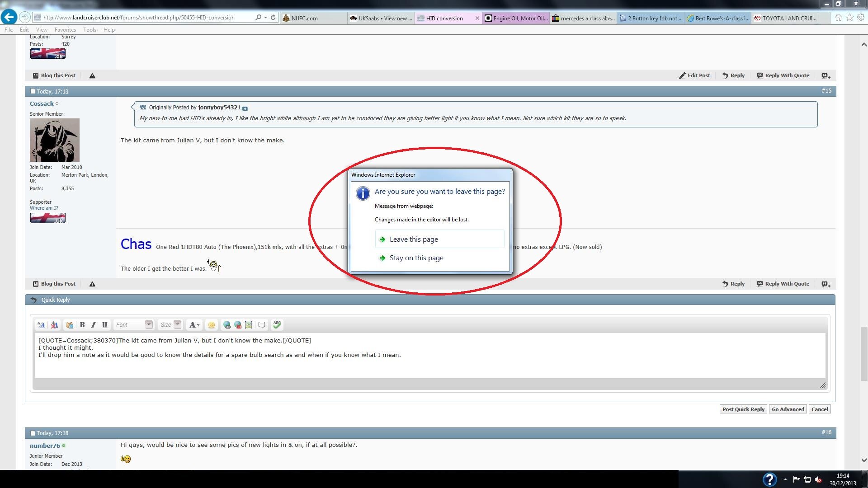Click the search magnifier in address bar
Image resolution: width=868 pixels, height=488 pixels.
coord(258,18)
